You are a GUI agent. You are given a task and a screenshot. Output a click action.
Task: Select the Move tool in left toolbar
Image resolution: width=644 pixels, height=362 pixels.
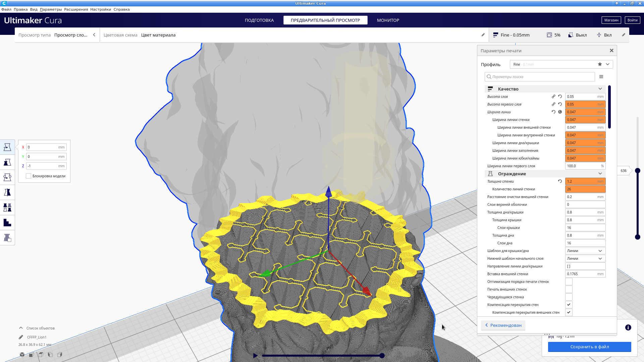tap(7, 147)
